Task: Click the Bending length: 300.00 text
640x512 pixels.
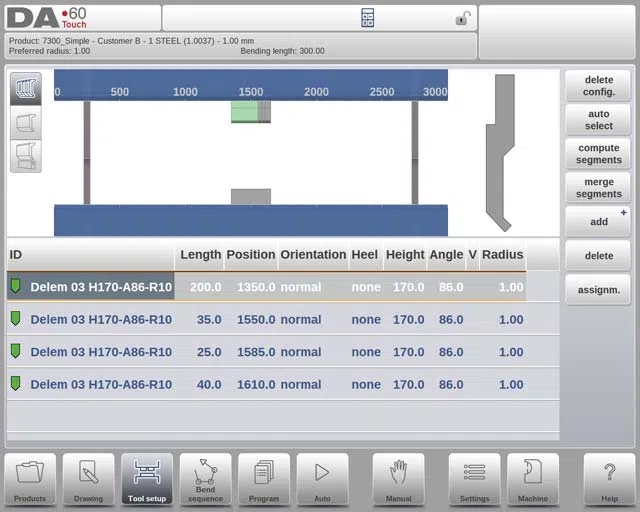Action: point(282,51)
